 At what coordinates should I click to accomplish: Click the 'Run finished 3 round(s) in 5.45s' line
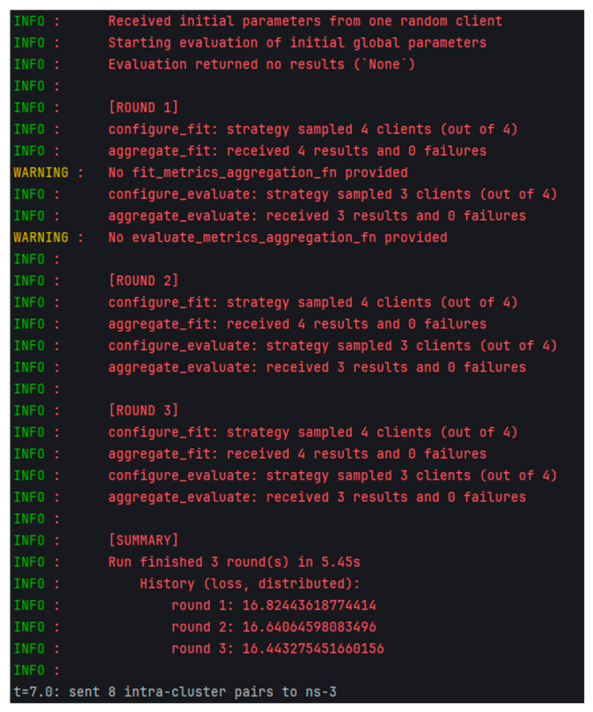tap(234, 562)
